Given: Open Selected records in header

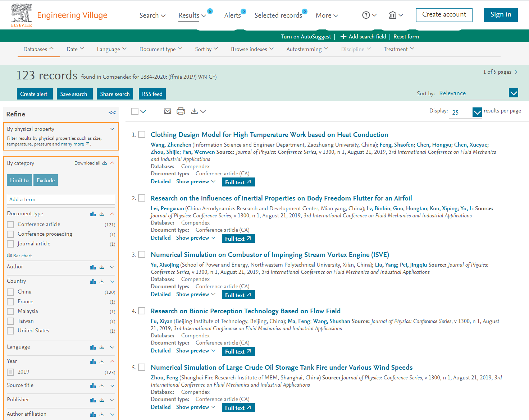Looking at the screenshot, I should (x=278, y=15).
